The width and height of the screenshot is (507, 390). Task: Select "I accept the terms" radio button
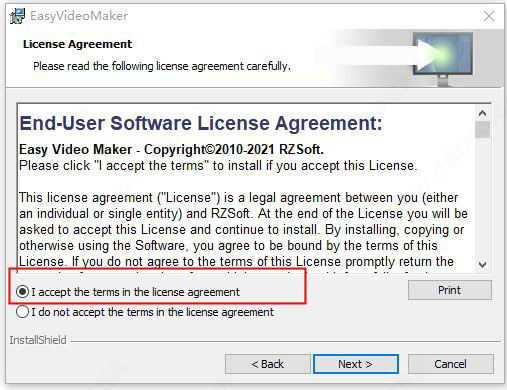23,292
